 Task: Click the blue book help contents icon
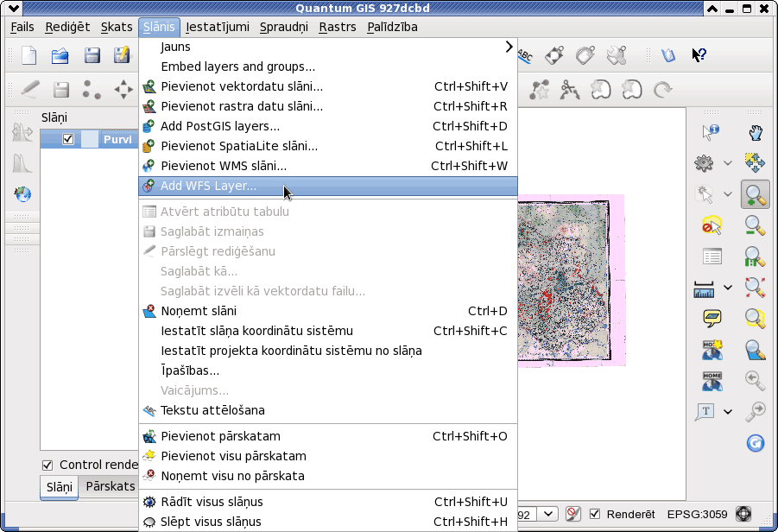(668, 54)
